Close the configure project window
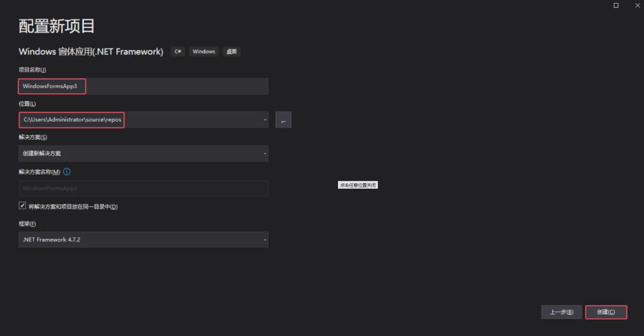 (637, 6)
